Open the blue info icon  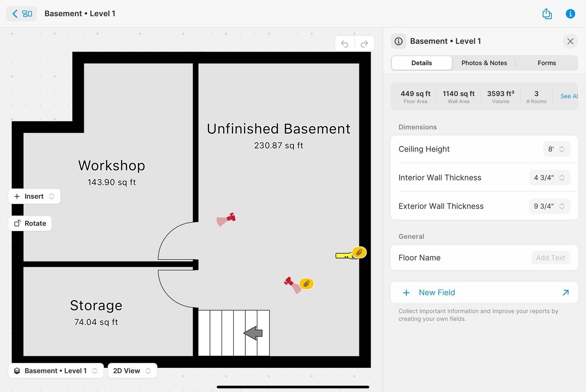tap(570, 14)
